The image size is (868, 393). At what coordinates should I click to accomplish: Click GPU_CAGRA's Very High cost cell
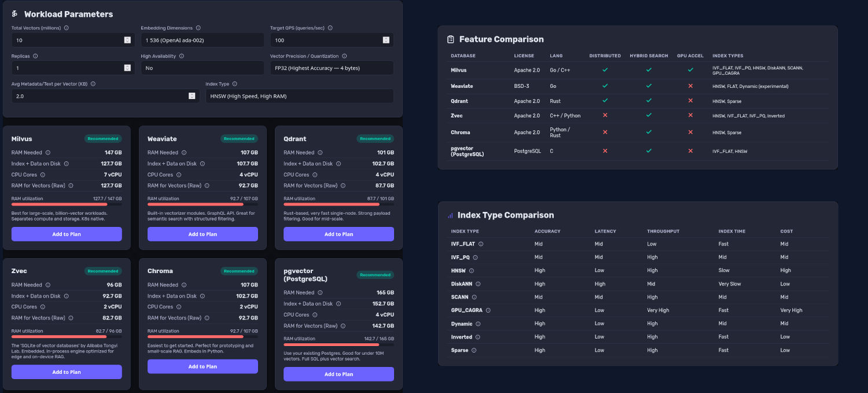click(x=792, y=310)
